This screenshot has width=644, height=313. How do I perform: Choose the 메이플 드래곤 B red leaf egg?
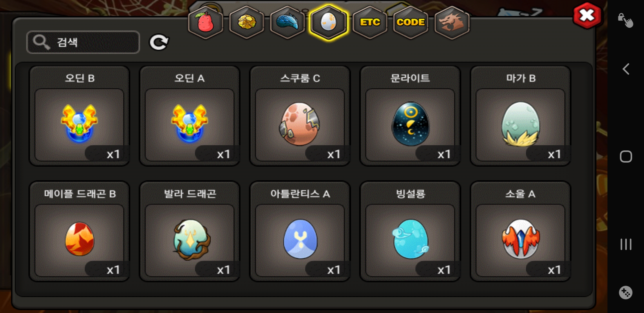(79, 231)
